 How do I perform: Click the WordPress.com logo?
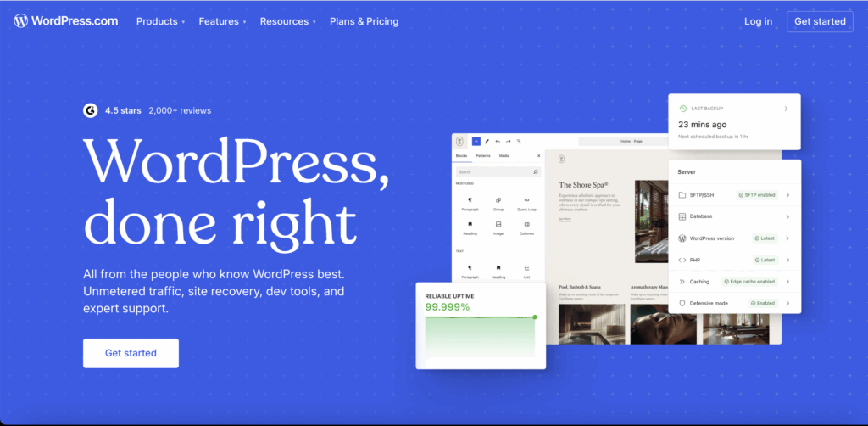tap(66, 21)
